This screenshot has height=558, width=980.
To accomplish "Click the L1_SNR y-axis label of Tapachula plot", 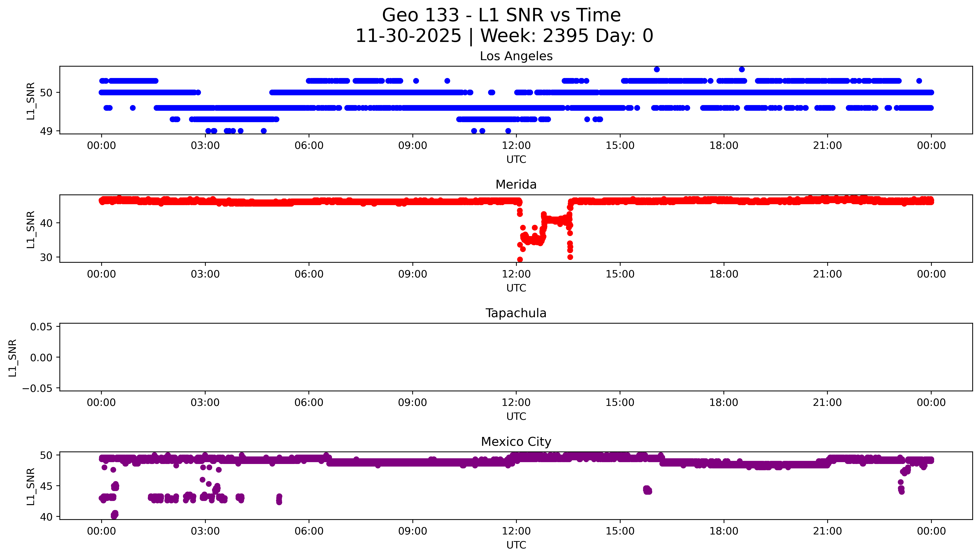I will (13, 358).
